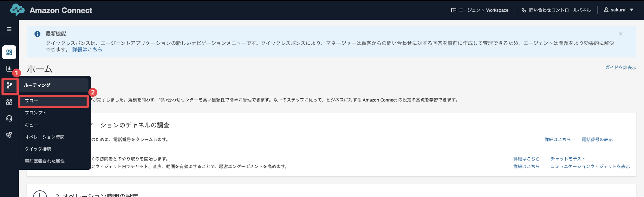Open the hamburger navigation menu

tap(9, 29)
